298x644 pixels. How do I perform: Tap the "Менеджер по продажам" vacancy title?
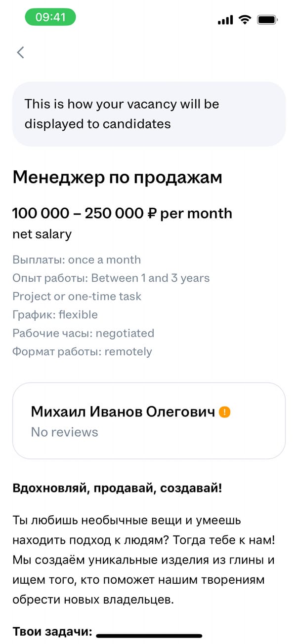point(117,177)
